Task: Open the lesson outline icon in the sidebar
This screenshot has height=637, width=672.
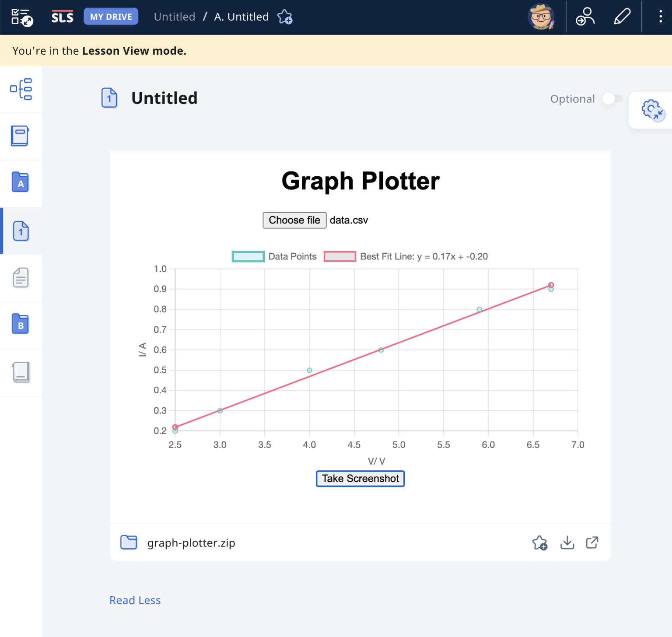Action: coord(21,89)
